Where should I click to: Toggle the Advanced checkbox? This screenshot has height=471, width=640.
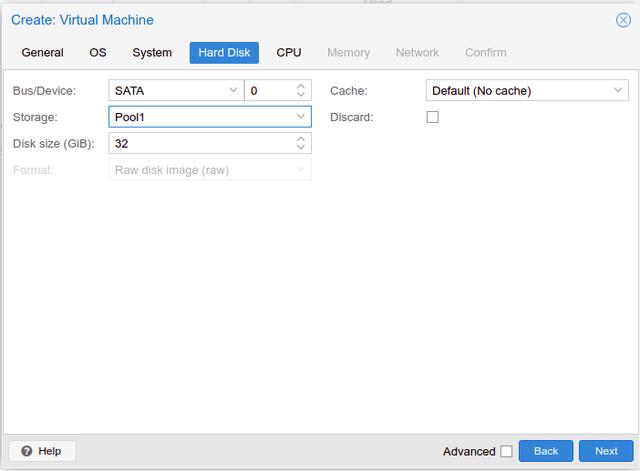[x=507, y=451]
